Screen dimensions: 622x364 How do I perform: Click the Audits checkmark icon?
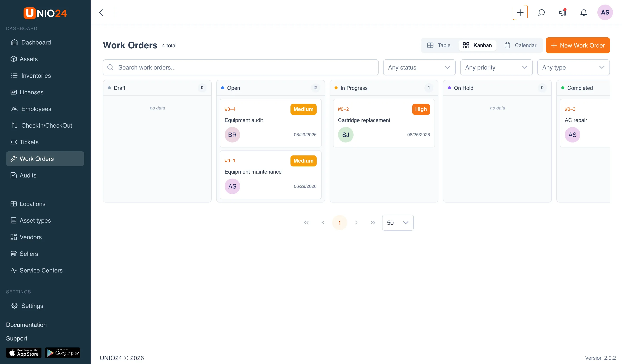pyautogui.click(x=14, y=175)
